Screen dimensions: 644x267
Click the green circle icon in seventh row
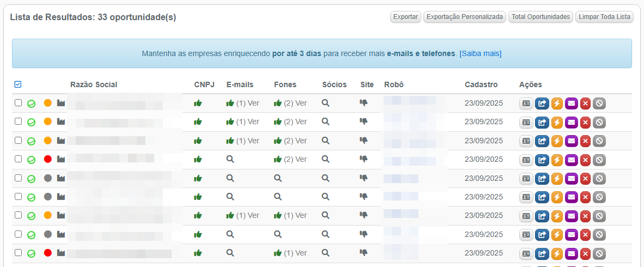[x=32, y=216]
